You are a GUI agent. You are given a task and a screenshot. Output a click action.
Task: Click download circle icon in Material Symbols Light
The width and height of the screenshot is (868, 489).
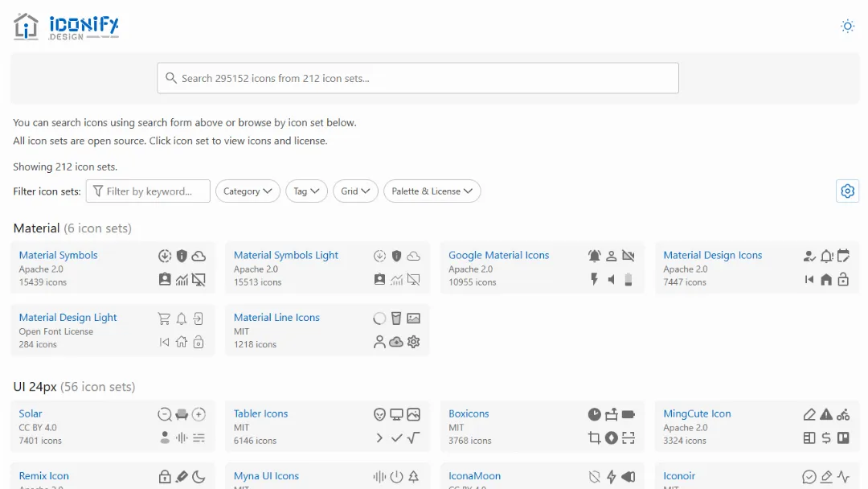pos(379,256)
